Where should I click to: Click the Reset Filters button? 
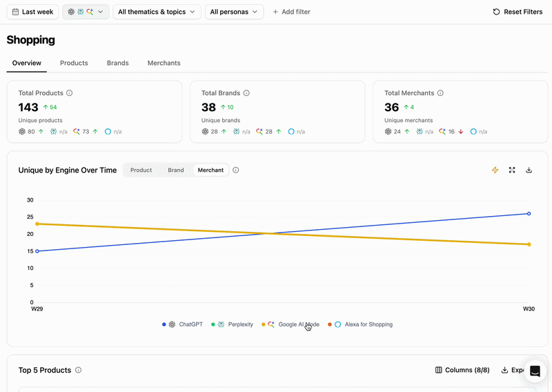pyautogui.click(x=517, y=12)
